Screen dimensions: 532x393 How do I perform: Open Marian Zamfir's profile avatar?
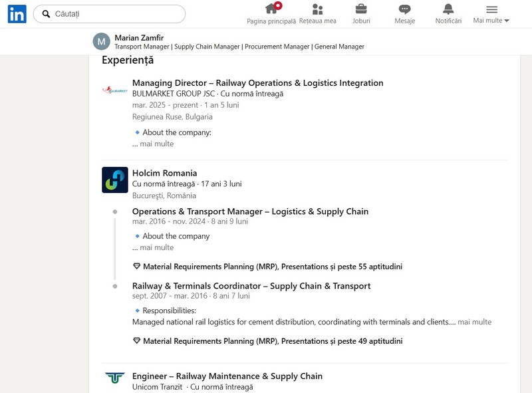[x=102, y=41]
